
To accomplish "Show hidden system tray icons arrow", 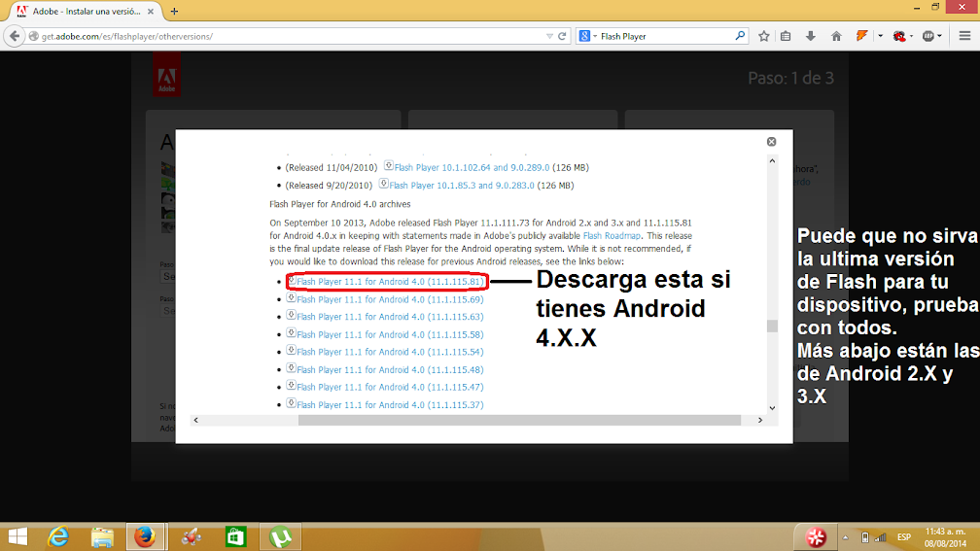I will (845, 537).
